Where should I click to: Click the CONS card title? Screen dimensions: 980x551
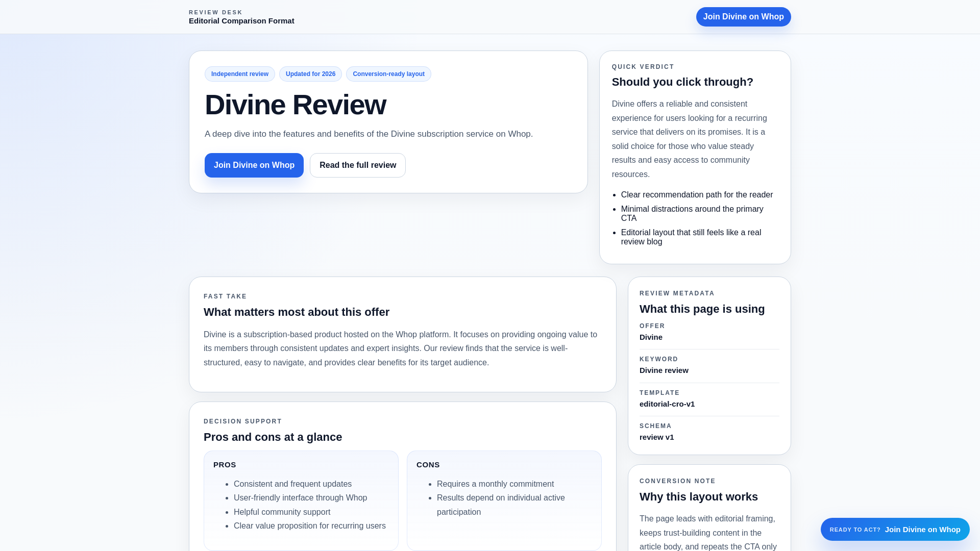(x=428, y=465)
